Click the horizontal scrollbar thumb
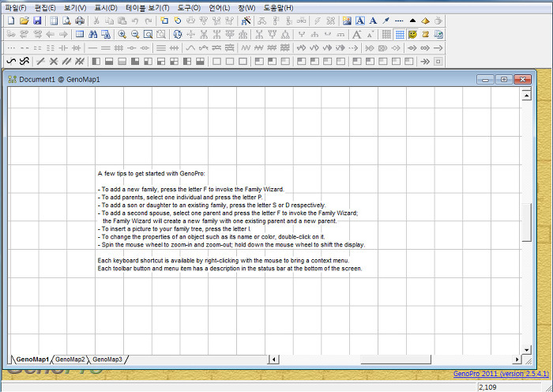553x392 pixels. click(395, 360)
